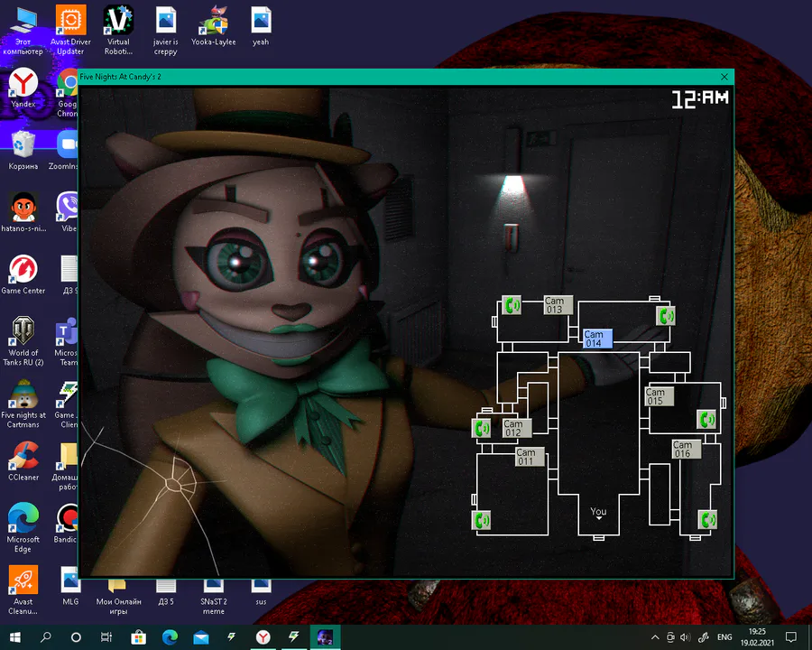The width and height of the screenshot is (812, 650).
Task: Click the 12:AM clock in the game
Action: (x=700, y=99)
